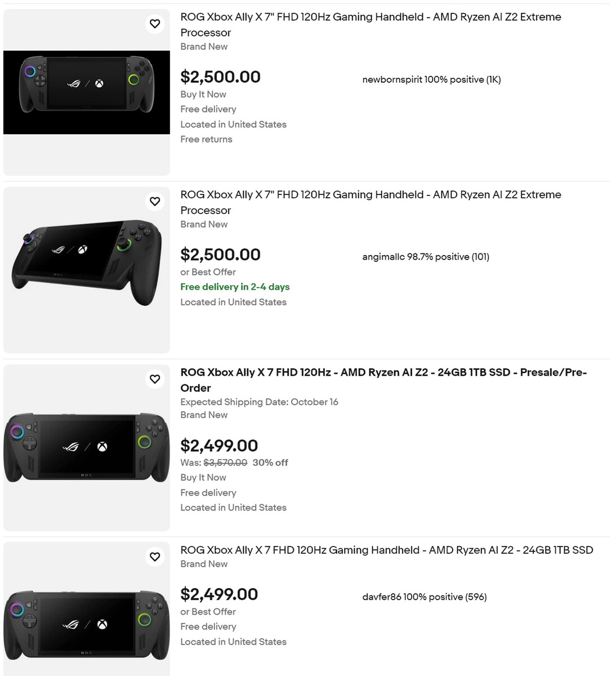Watch davfer86's listing via heart icon
Image resolution: width=616 pixels, height=676 pixels.
pyautogui.click(x=155, y=557)
